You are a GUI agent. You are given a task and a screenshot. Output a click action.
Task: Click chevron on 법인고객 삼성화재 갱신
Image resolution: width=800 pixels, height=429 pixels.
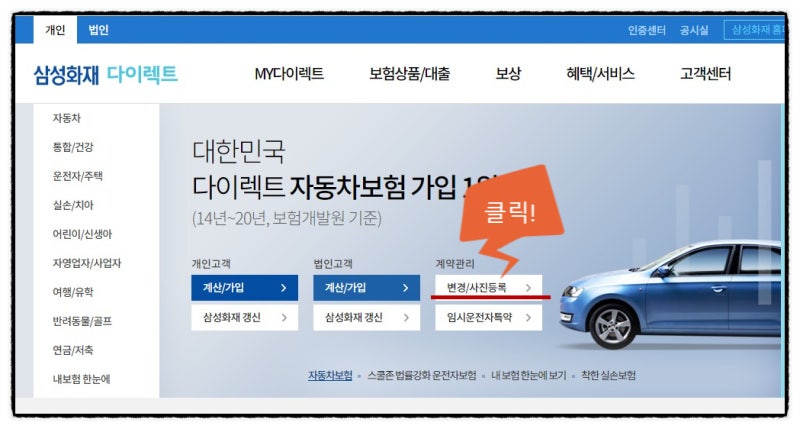point(406,318)
